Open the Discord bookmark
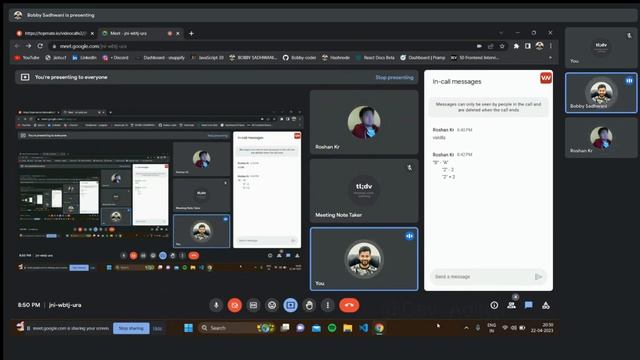 116,58
